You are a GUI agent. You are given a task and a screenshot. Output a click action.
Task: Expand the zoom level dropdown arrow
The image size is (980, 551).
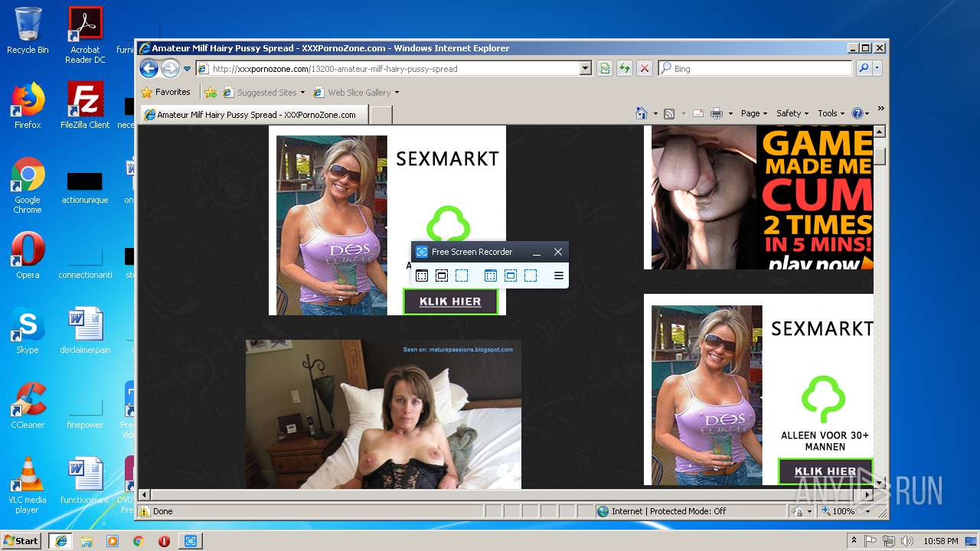point(868,511)
